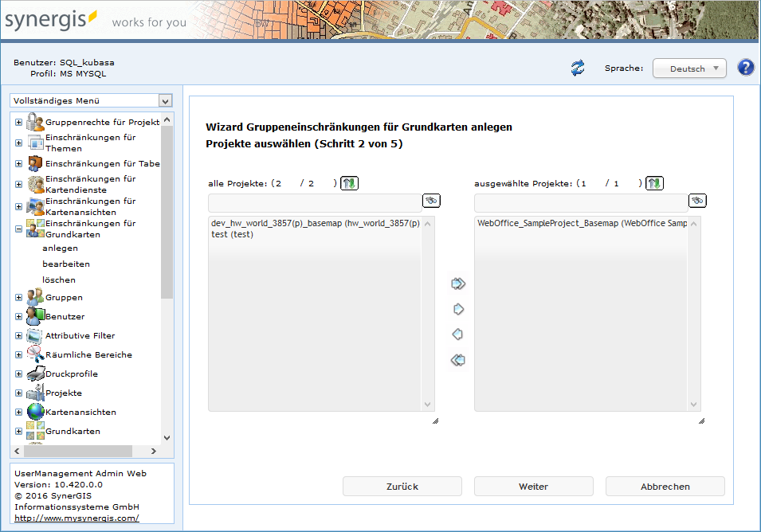Expand the Gruppen tree node
The height and width of the screenshot is (532, 761).
pyautogui.click(x=18, y=297)
